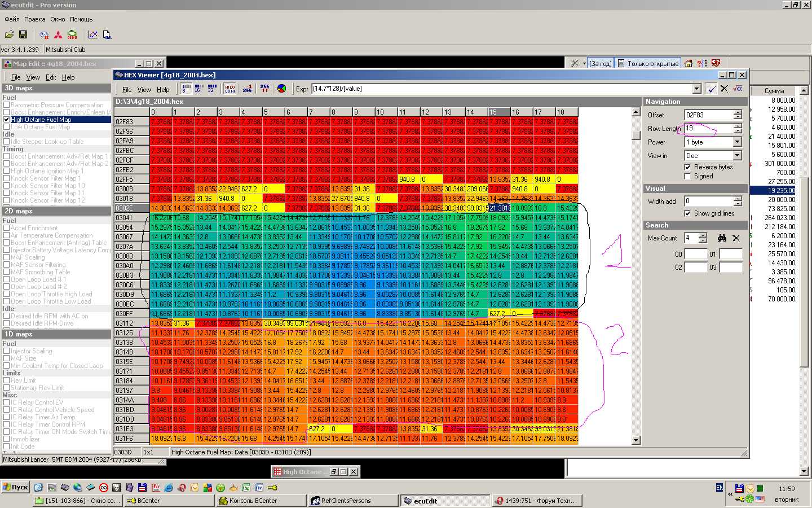Open dropdown arrow next to background X button
This screenshot has height=508, width=812.
pos(584,63)
